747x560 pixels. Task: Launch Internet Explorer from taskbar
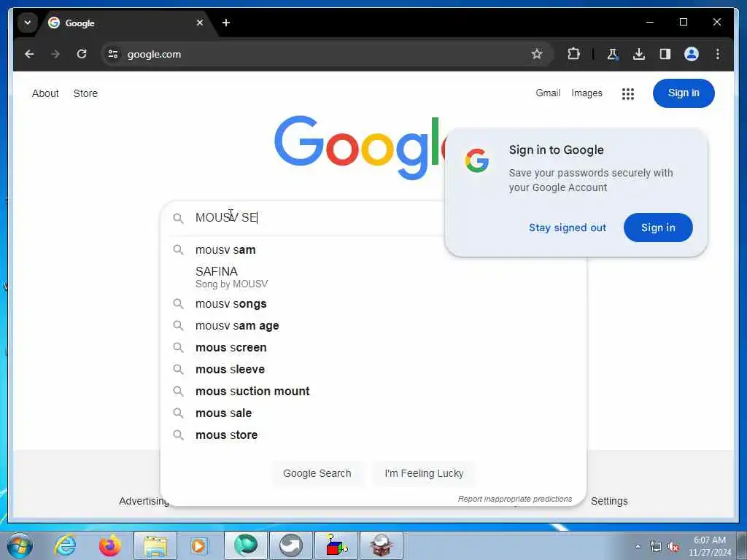pyautogui.click(x=65, y=545)
